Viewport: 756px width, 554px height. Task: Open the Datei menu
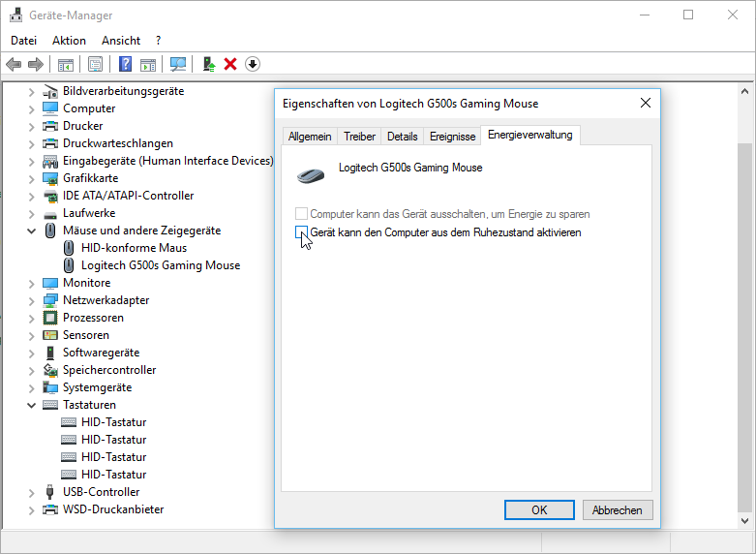[23, 41]
